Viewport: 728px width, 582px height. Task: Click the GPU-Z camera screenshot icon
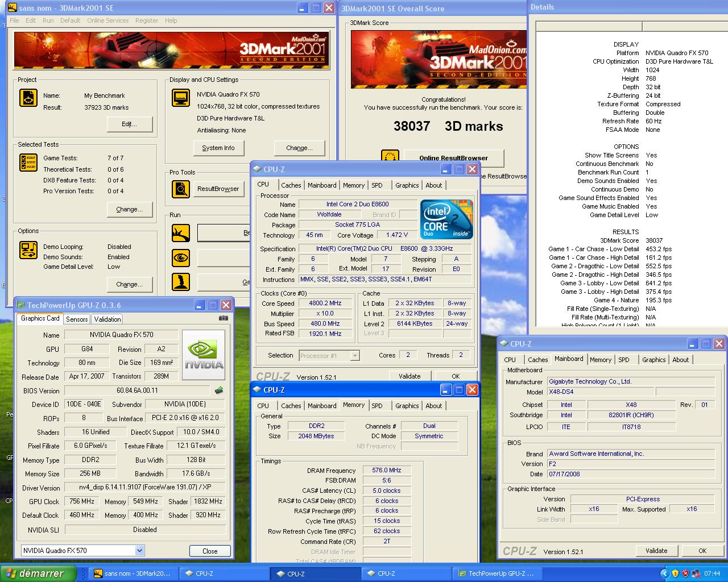tap(223, 318)
